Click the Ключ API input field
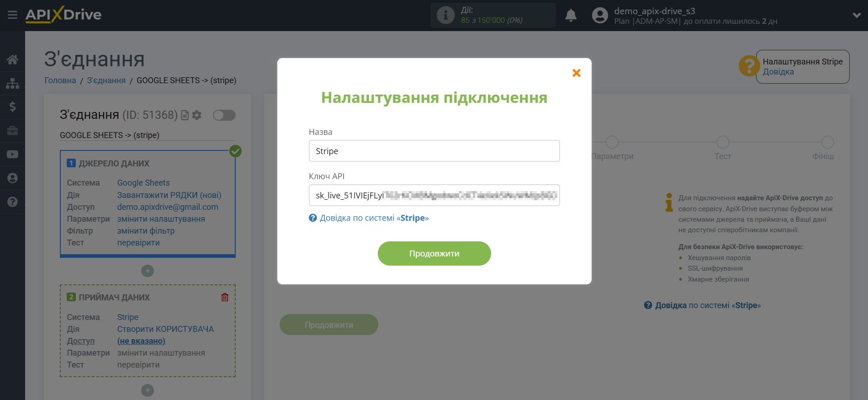 click(434, 195)
